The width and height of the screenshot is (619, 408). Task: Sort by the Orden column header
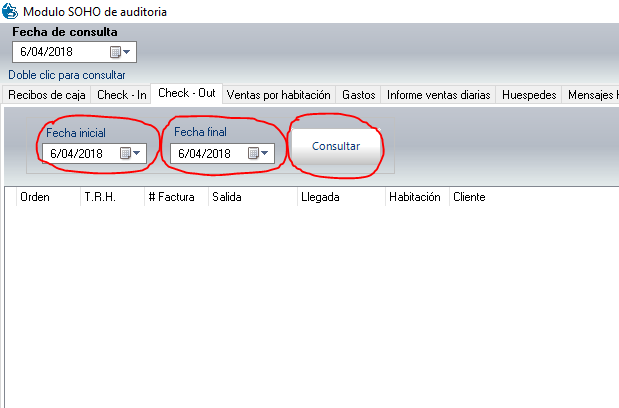pyautogui.click(x=35, y=197)
